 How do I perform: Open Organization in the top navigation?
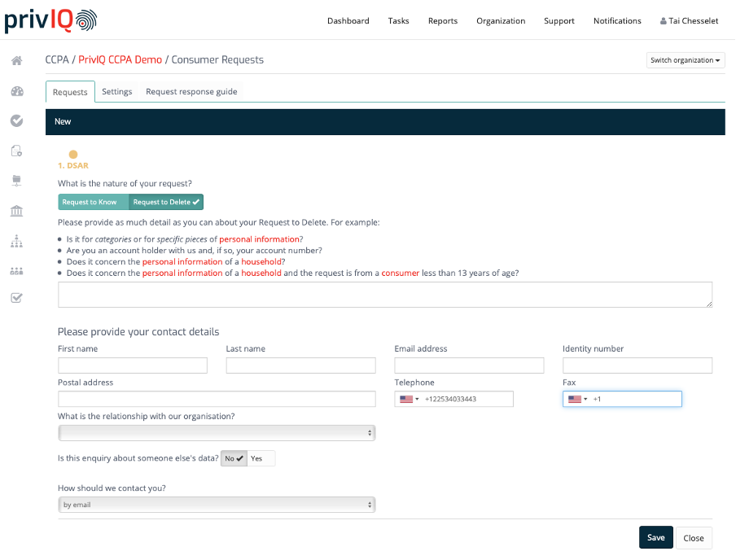(501, 21)
